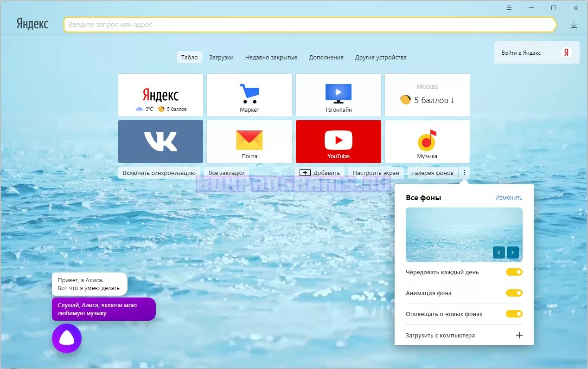Toggle Анимация фона switch
The height and width of the screenshot is (369, 588).
point(514,293)
